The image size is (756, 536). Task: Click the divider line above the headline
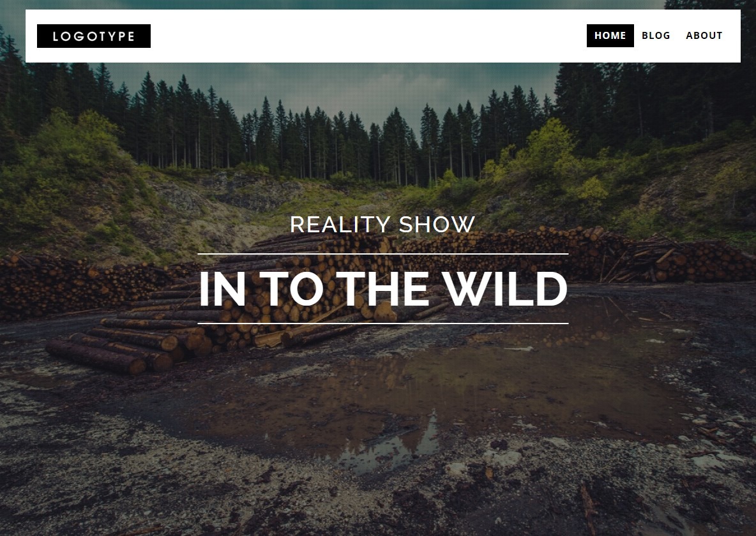(x=383, y=253)
